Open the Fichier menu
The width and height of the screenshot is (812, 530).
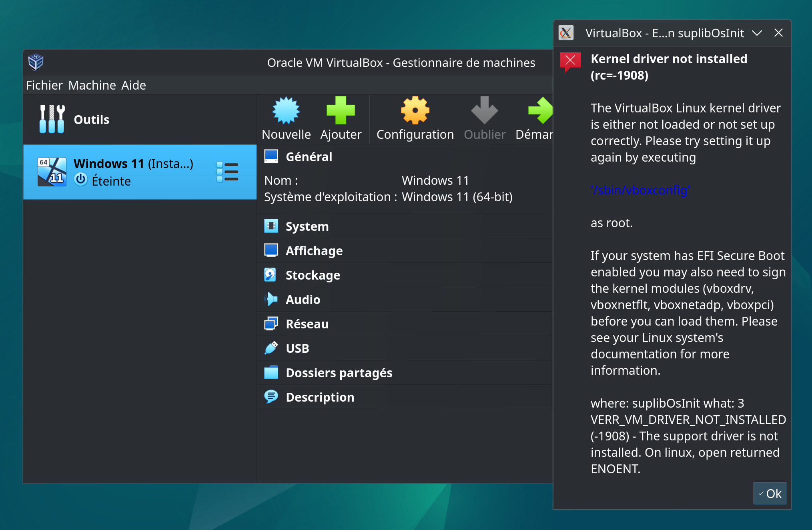click(x=44, y=85)
